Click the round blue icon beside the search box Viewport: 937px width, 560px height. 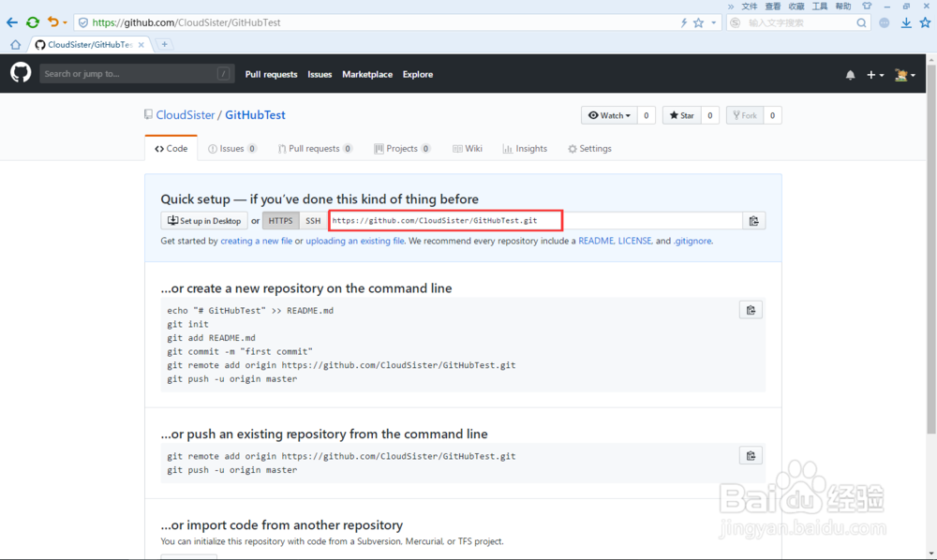tap(885, 22)
